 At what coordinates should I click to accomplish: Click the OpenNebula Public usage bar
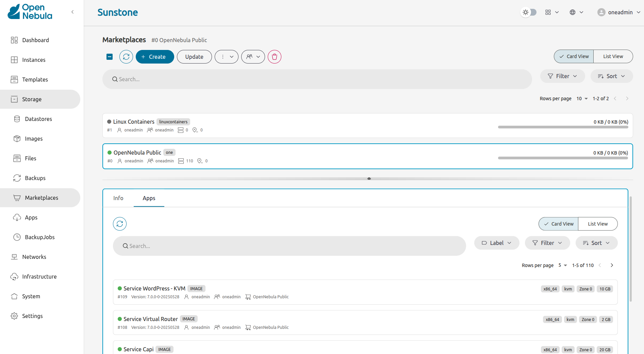(563, 158)
